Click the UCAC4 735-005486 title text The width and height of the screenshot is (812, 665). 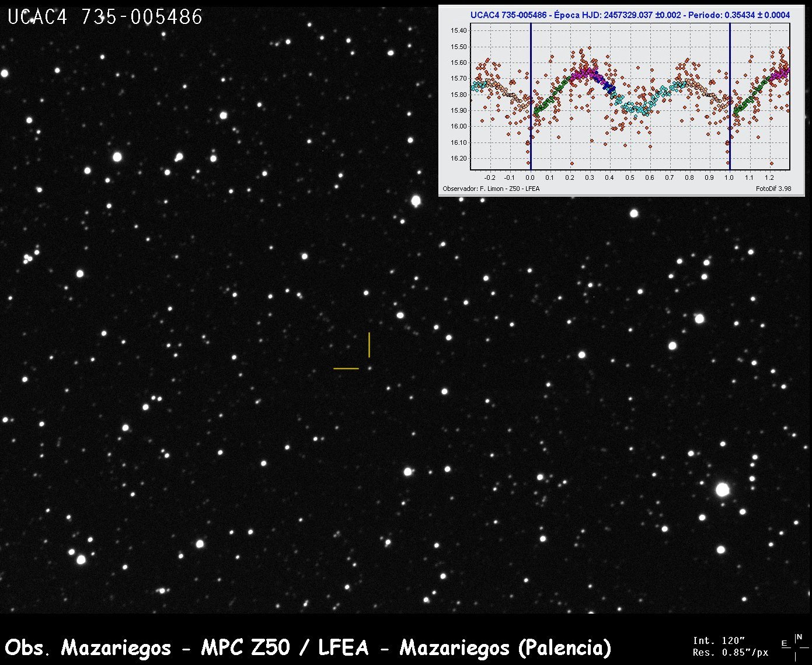tap(105, 17)
